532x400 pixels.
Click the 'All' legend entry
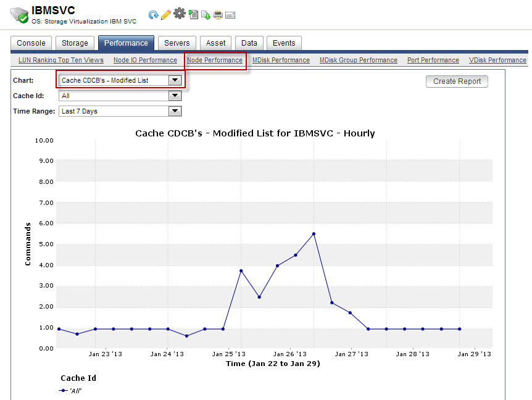(x=70, y=391)
